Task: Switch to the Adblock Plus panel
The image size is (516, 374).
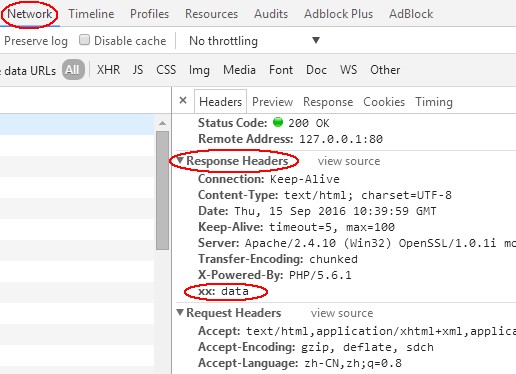Action: pyautogui.click(x=338, y=14)
